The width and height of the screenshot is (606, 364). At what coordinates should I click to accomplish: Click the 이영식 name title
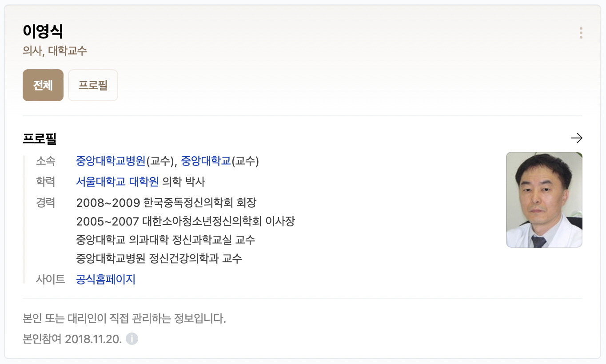[43, 32]
